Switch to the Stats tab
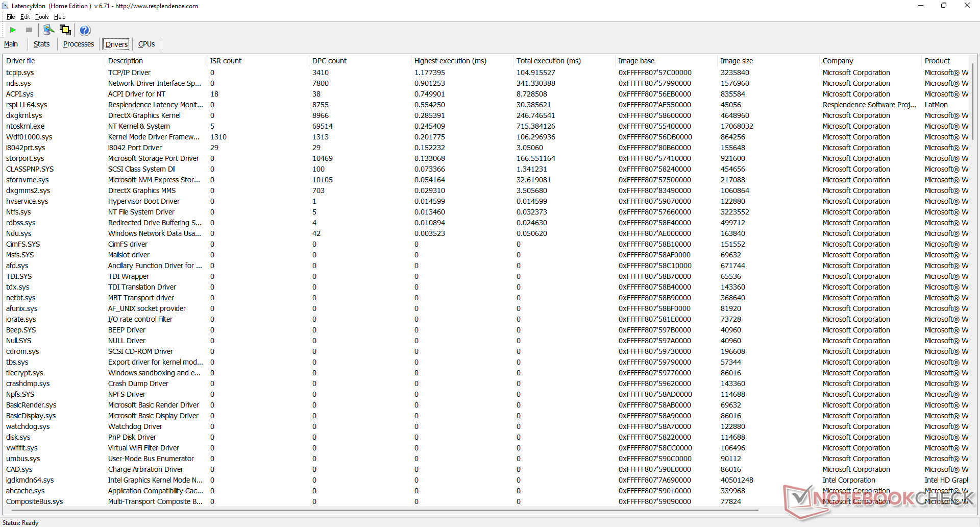 pyautogui.click(x=41, y=44)
